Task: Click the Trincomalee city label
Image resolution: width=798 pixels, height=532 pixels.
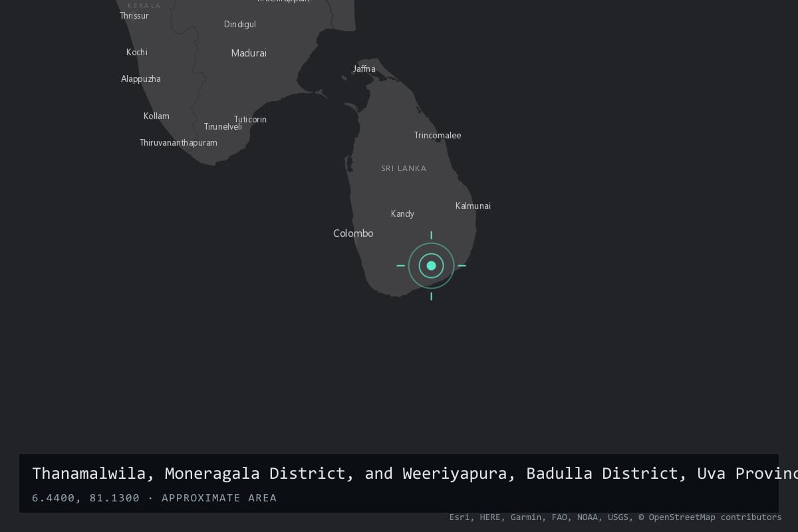Action: (438, 135)
